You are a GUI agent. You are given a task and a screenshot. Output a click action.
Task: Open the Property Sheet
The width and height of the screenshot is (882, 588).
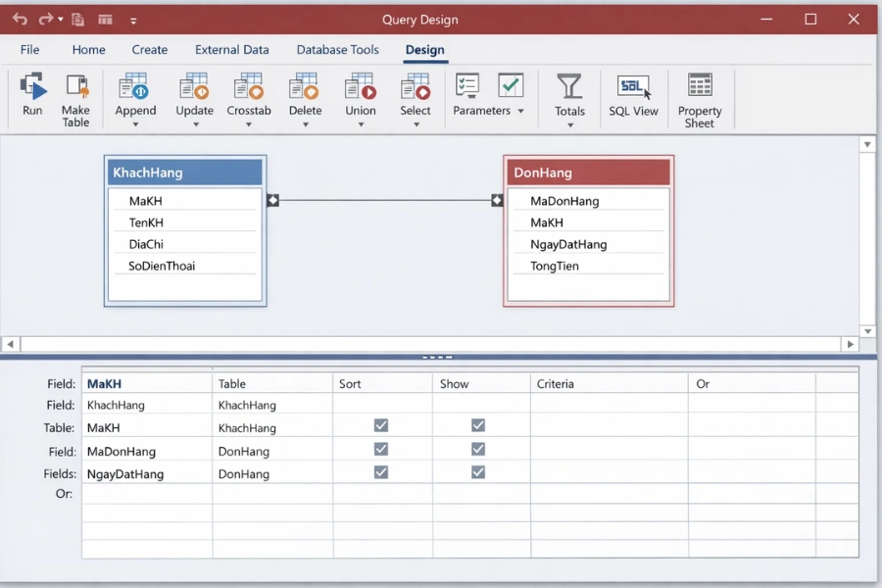pos(700,98)
